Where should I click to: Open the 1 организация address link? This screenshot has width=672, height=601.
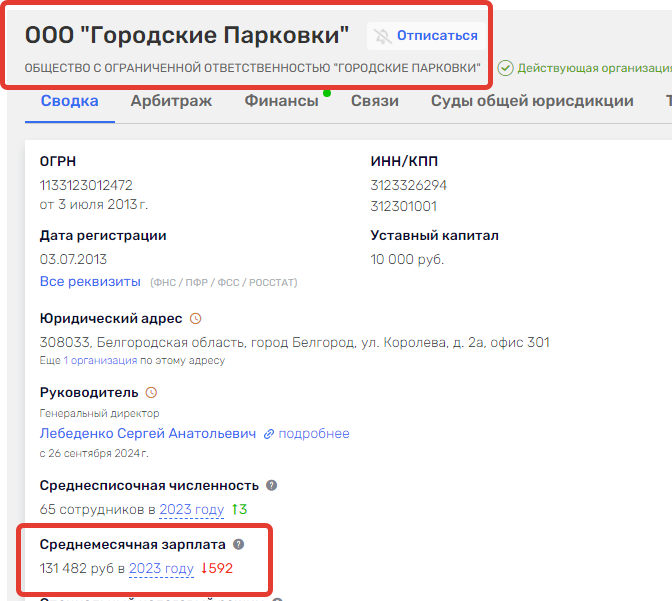[100, 361]
